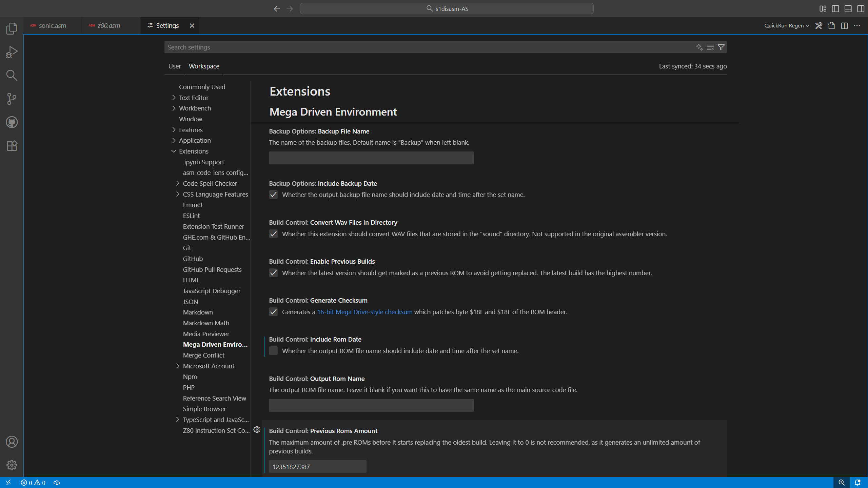The width and height of the screenshot is (868, 488).
Task: Uncheck Include Backup Date checkbox
Action: tap(273, 195)
